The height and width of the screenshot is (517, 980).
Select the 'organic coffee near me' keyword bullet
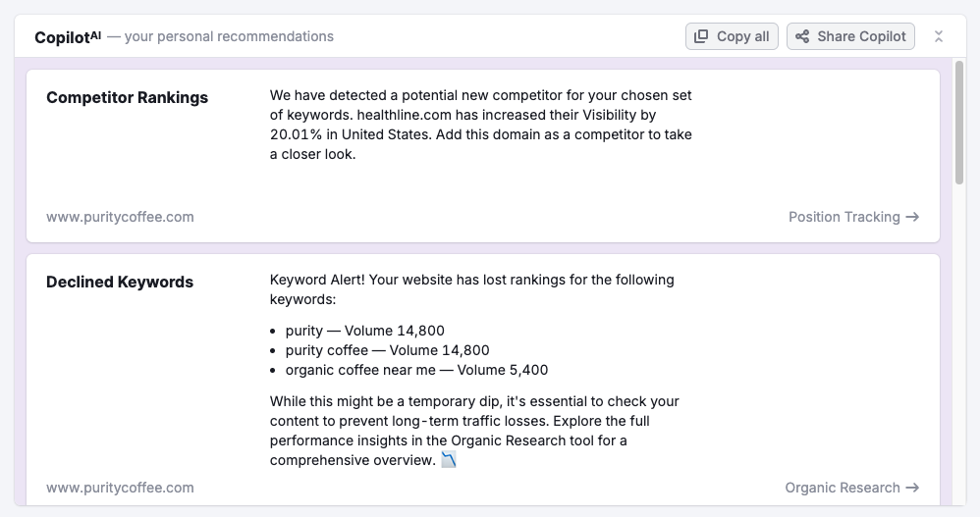tap(416, 370)
